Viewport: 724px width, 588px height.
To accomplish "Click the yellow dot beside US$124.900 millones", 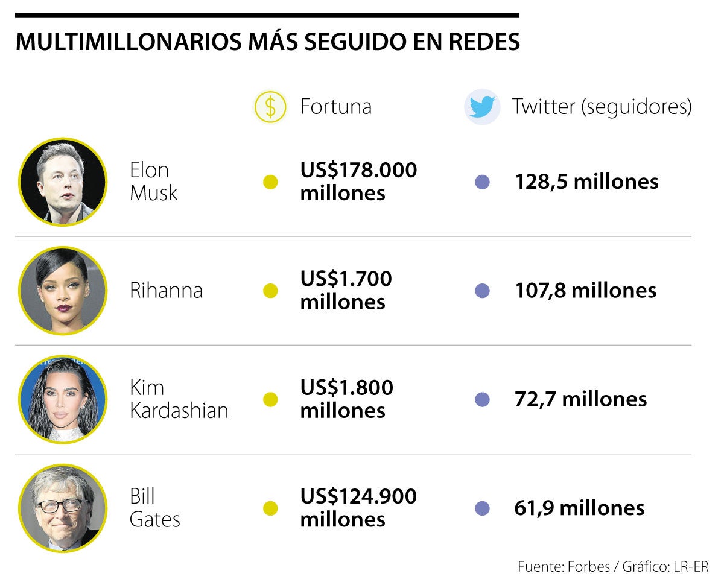I will [x=271, y=508].
